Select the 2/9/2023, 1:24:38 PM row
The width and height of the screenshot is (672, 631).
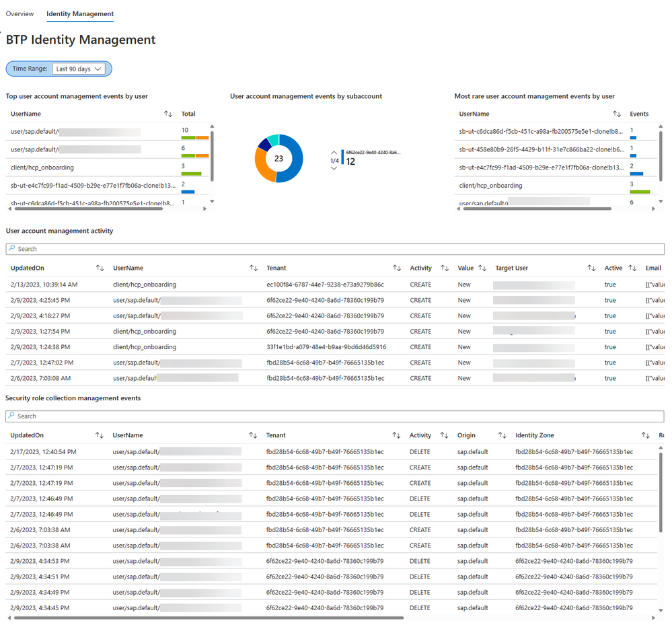coord(335,347)
